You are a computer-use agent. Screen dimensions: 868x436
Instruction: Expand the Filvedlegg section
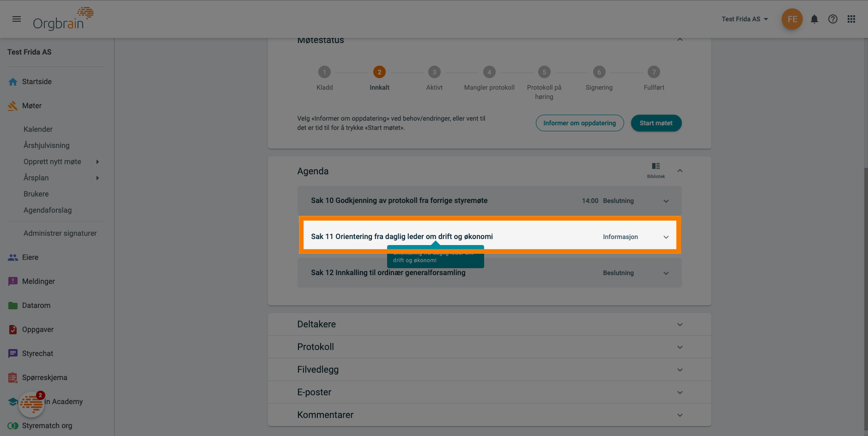490,369
